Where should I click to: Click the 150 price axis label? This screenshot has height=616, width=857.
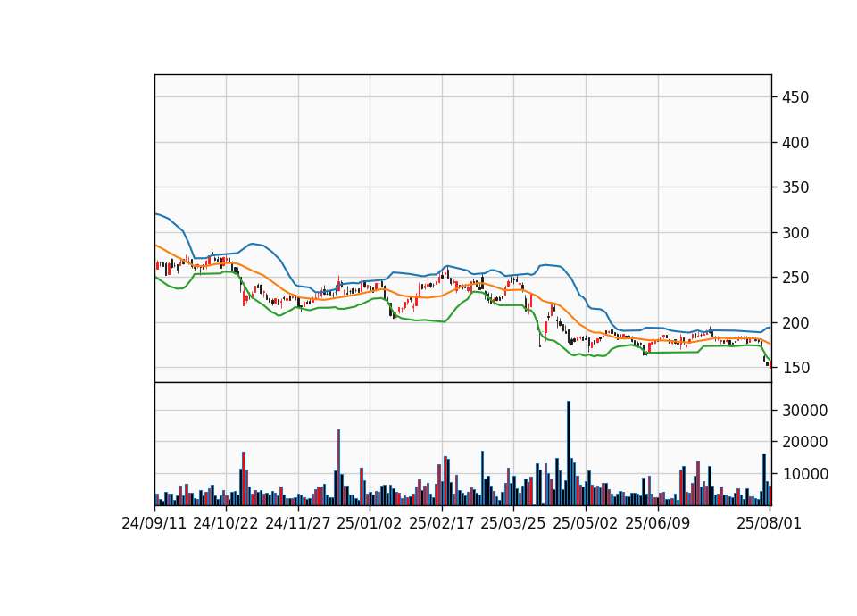(x=795, y=368)
